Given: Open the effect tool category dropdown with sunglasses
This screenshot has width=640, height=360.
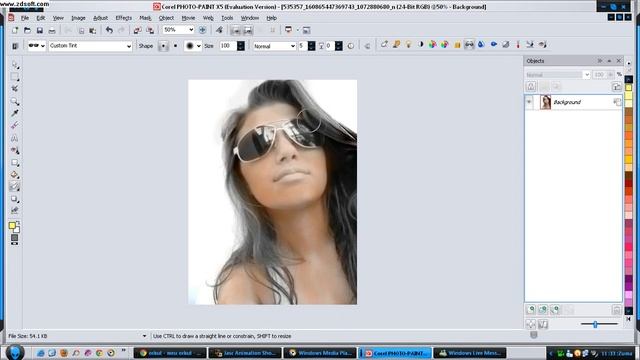Looking at the screenshot, I should tap(36, 46).
